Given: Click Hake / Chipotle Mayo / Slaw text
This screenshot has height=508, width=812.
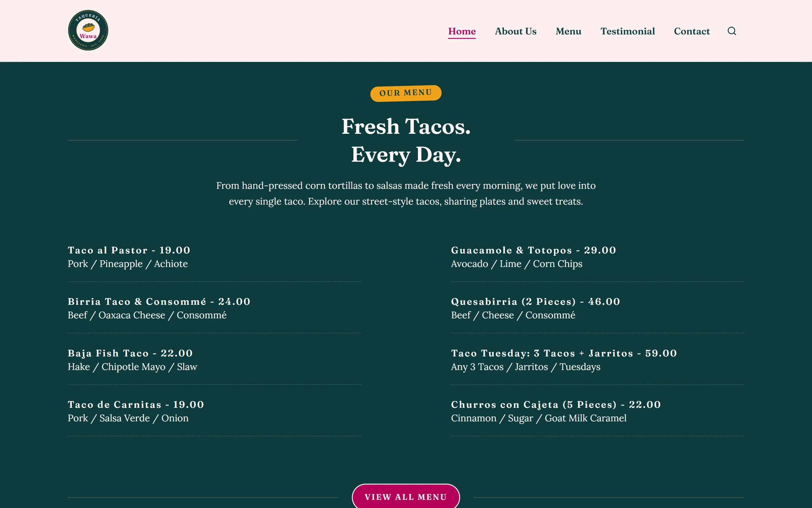Looking at the screenshot, I should point(132,367).
